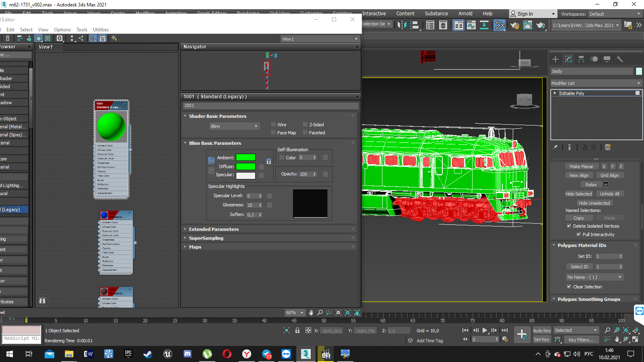Viewport: 644px width, 362px height.
Task: Open the Arnold menu
Action: [x=465, y=14]
